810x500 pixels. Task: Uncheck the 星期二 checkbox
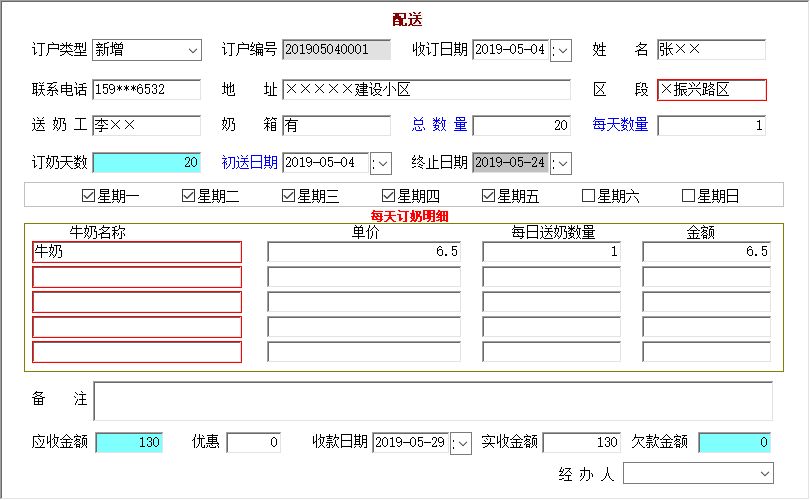pos(189,196)
